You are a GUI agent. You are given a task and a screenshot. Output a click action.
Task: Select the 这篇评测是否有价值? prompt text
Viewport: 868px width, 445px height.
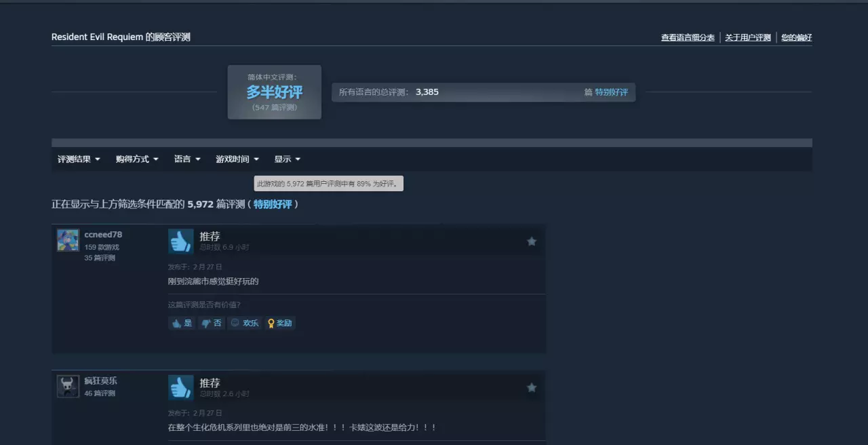[204, 305]
